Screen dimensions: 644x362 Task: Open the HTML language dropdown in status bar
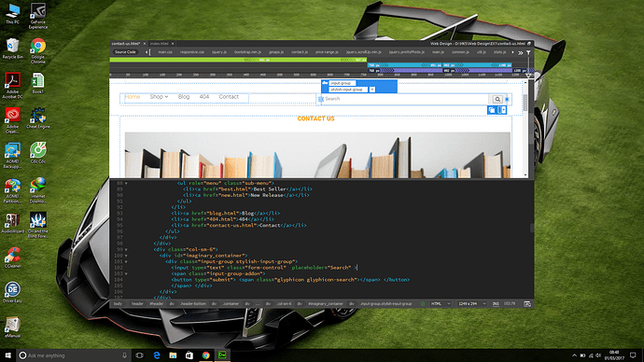(441, 304)
